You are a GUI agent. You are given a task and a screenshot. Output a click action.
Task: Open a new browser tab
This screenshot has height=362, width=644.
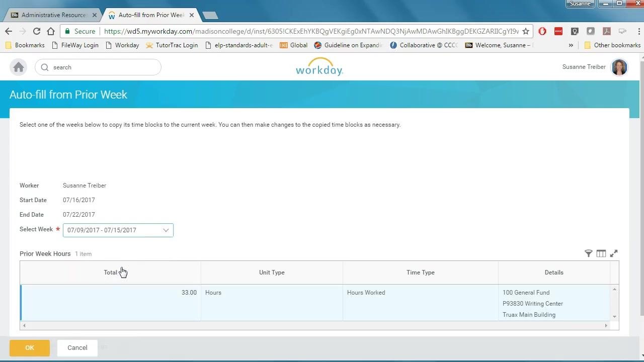pyautogui.click(x=210, y=15)
